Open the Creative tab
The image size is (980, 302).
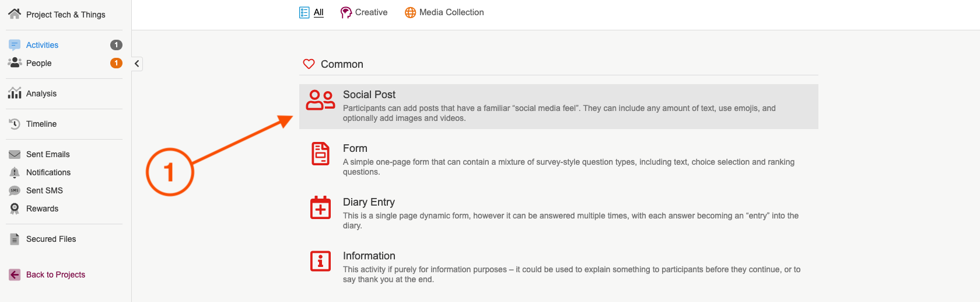pos(370,12)
